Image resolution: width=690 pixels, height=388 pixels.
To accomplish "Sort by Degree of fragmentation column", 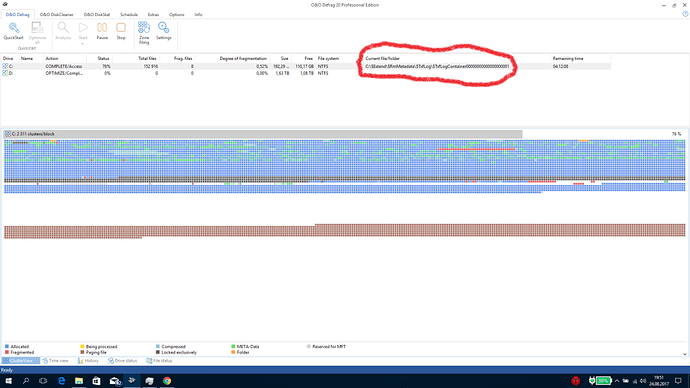I will pyautogui.click(x=243, y=59).
